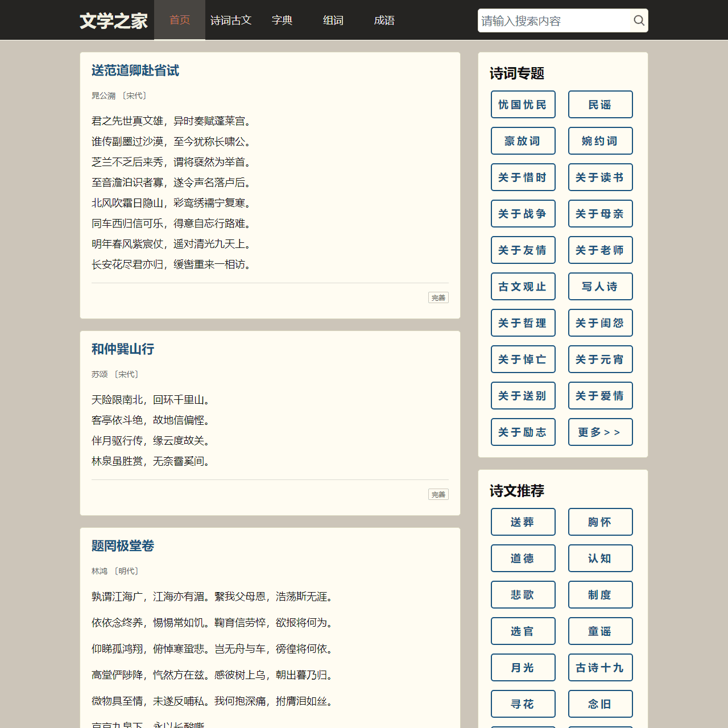Viewport: 728px width, 728px height.
Task: Open the 胸怀 recommended tag
Action: [601, 522]
